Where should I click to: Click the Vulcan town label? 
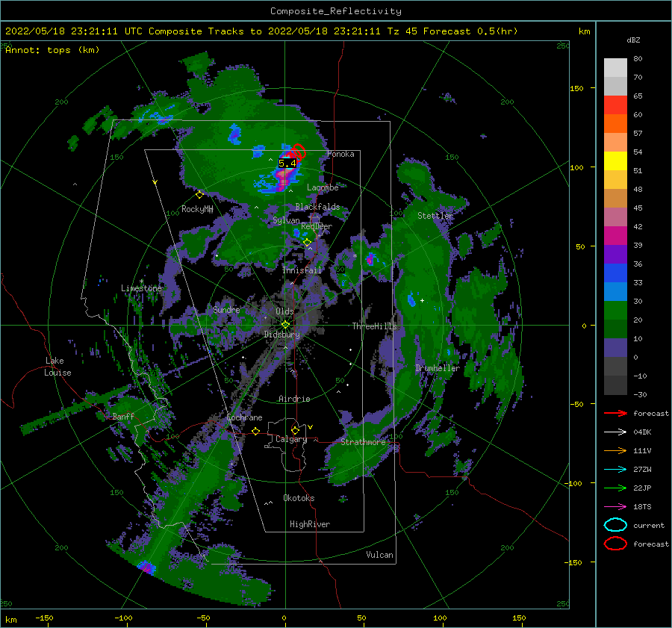(380, 555)
